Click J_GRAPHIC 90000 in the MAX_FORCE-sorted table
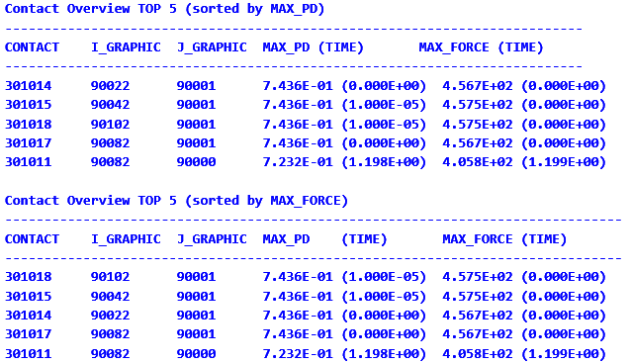This screenshot has width=631, height=364. (x=197, y=353)
